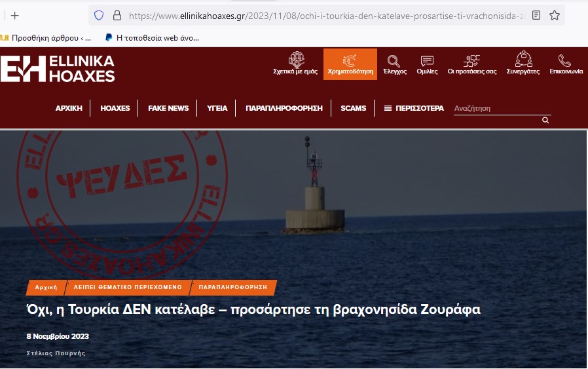Click the article headline about Ζουράφα
The height and width of the screenshot is (369, 588).
(253, 310)
